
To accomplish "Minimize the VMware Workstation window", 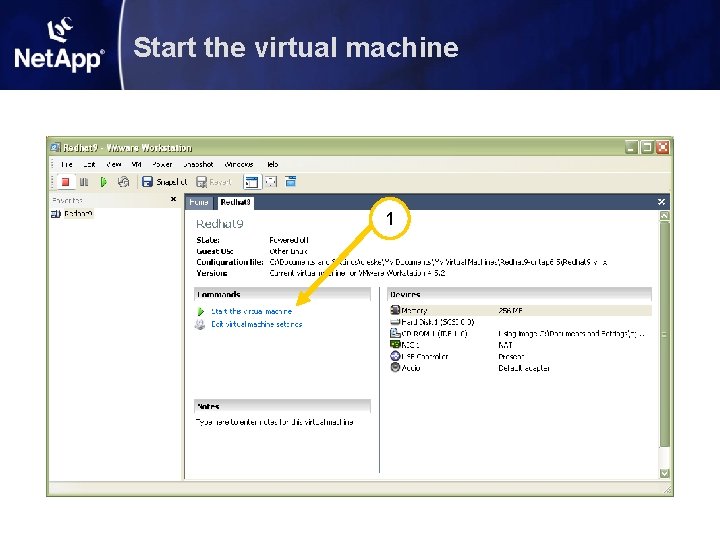I will 632,147.
